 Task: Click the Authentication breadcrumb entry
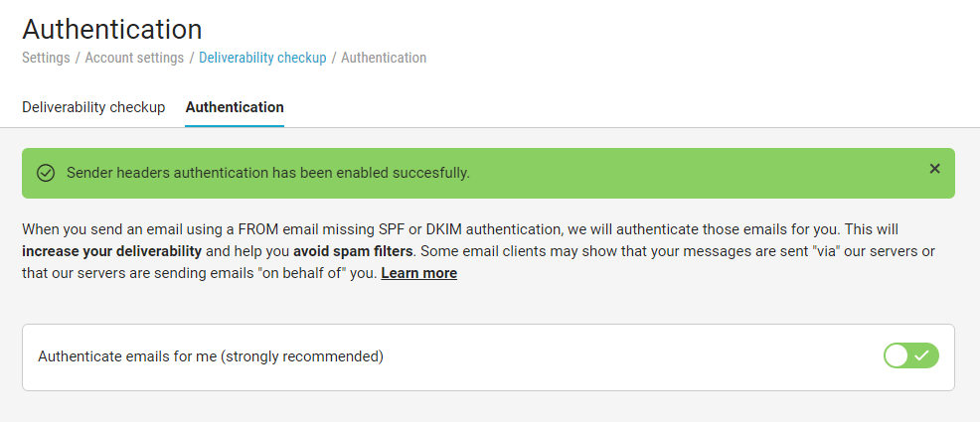pyautogui.click(x=384, y=58)
